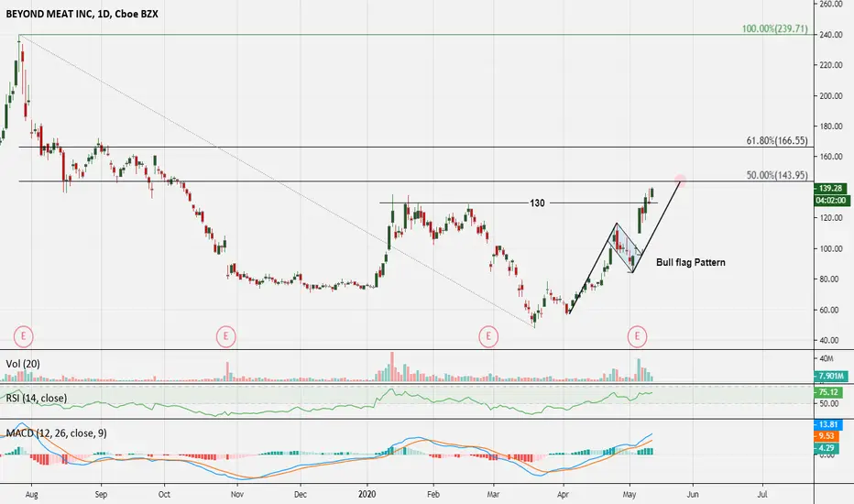The height and width of the screenshot is (504, 854).
Task: Click the Jul label on time axis
Action: coord(762,495)
